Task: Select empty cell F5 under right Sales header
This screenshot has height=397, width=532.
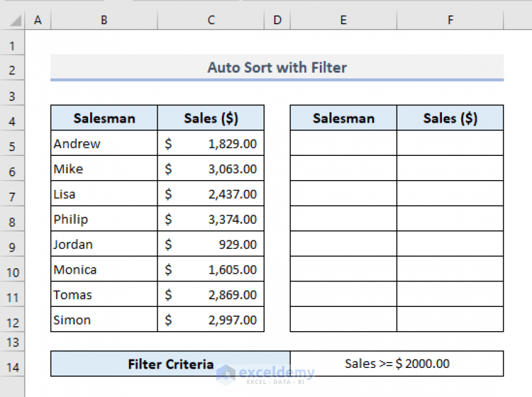Action: click(x=450, y=143)
